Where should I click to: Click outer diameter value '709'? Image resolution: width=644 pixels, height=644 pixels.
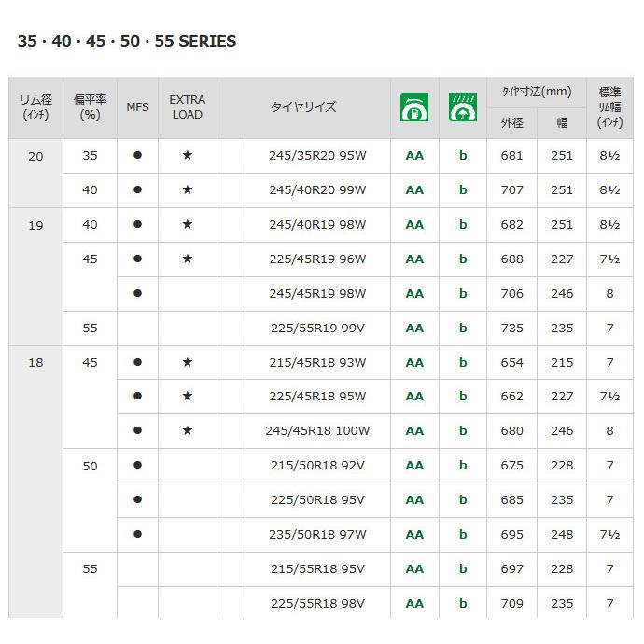511,603
